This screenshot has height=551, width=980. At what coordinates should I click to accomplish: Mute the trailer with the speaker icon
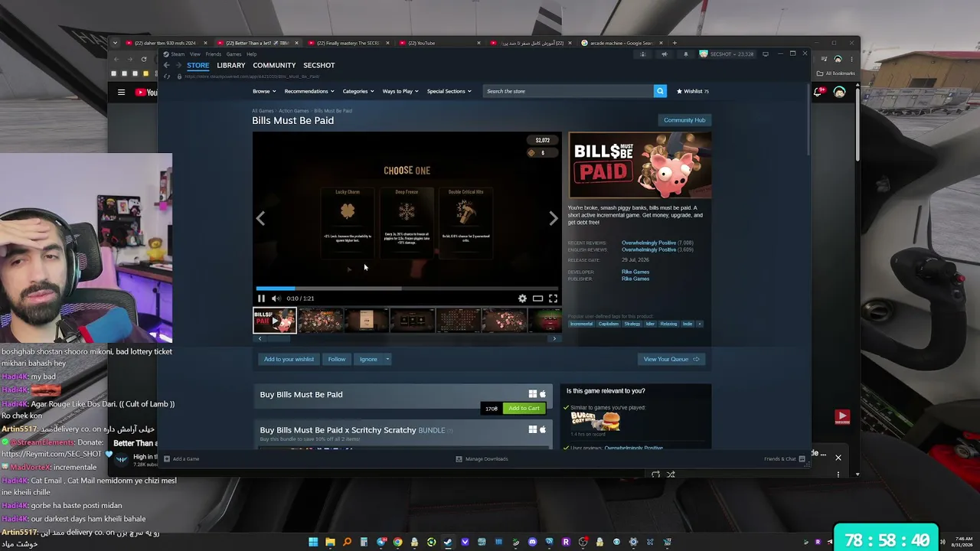click(276, 298)
